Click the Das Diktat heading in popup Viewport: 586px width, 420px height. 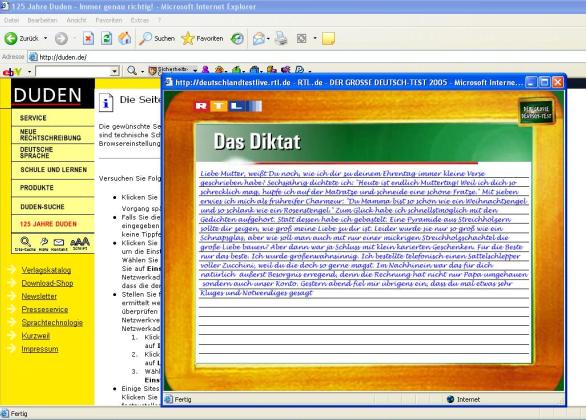257,142
